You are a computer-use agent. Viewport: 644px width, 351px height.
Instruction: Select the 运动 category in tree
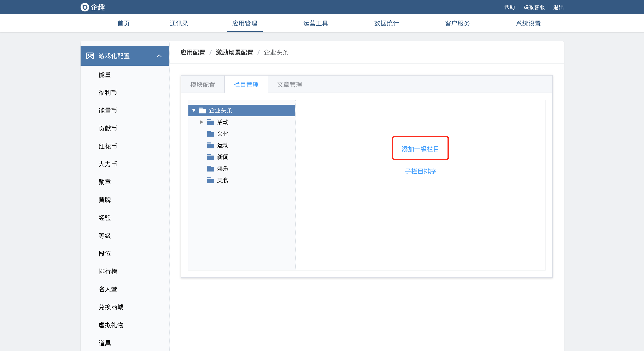(x=223, y=145)
